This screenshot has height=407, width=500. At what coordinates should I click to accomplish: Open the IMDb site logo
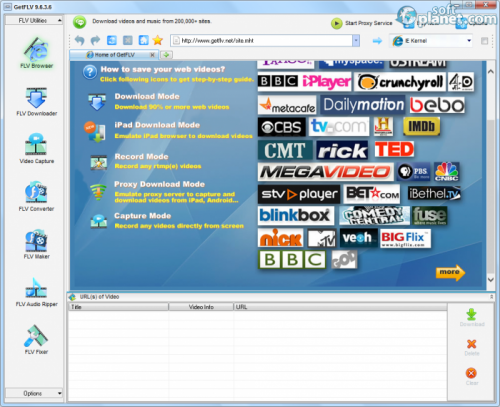coord(421,126)
